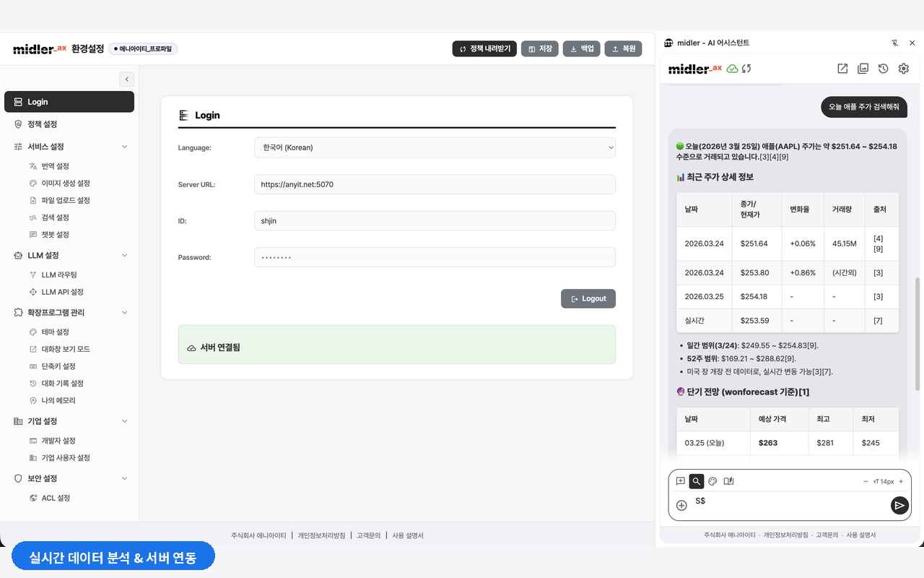Click 정책 내려받기 button
Screen dimensions: 924x578
(484, 48)
